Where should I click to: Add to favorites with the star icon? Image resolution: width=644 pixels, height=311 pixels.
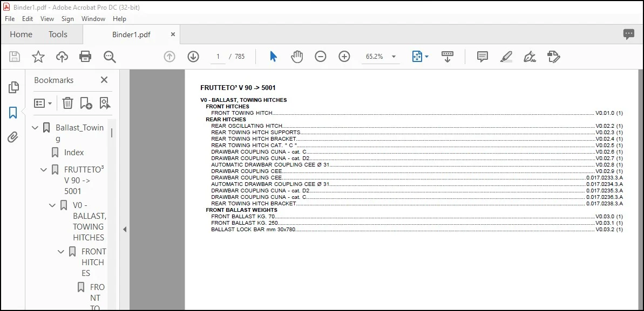(38, 57)
